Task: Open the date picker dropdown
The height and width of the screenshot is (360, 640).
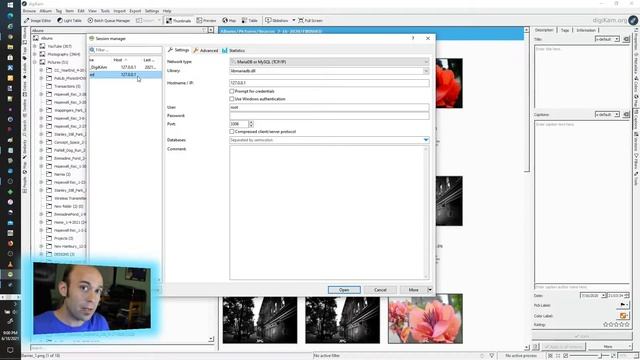Action: tap(603, 295)
